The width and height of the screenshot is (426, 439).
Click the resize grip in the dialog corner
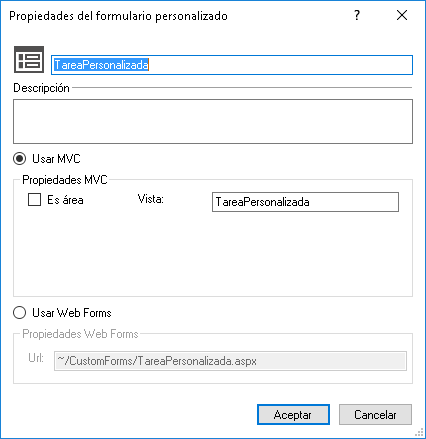click(419, 433)
